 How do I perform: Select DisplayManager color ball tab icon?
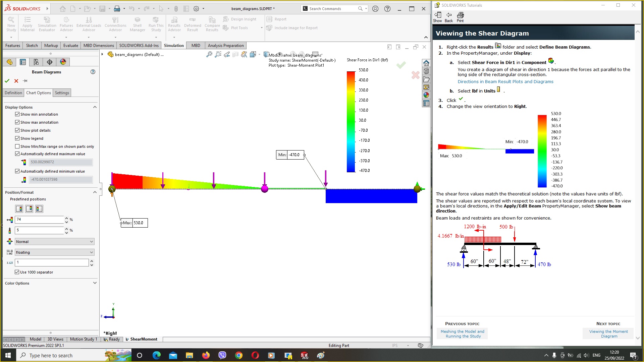[x=63, y=62]
